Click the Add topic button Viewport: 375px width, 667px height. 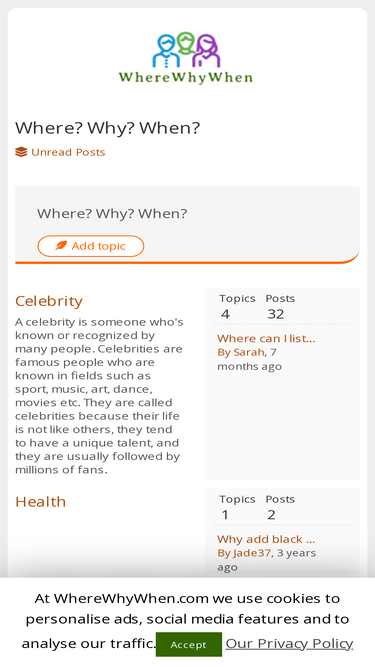pyautogui.click(x=91, y=246)
